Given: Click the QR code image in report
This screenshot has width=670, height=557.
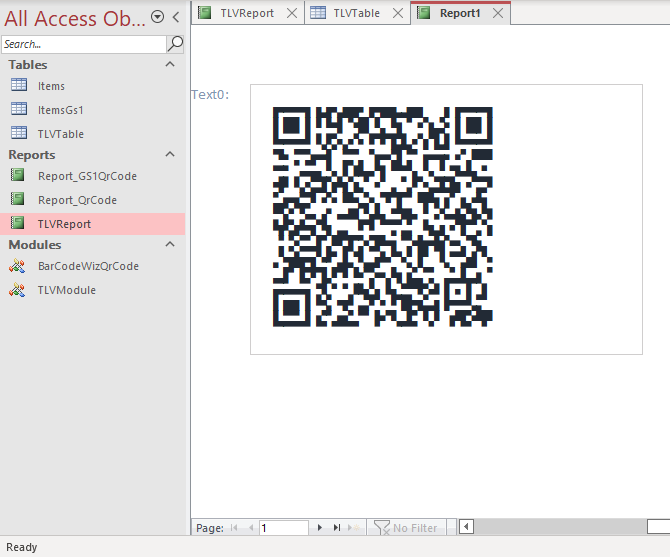Looking at the screenshot, I should click(x=382, y=217).
